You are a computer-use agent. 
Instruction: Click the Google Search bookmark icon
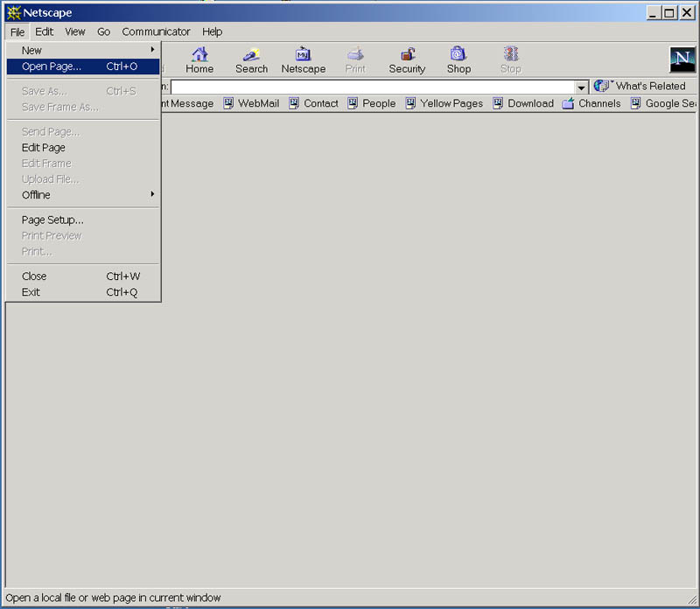pos(636,103)
